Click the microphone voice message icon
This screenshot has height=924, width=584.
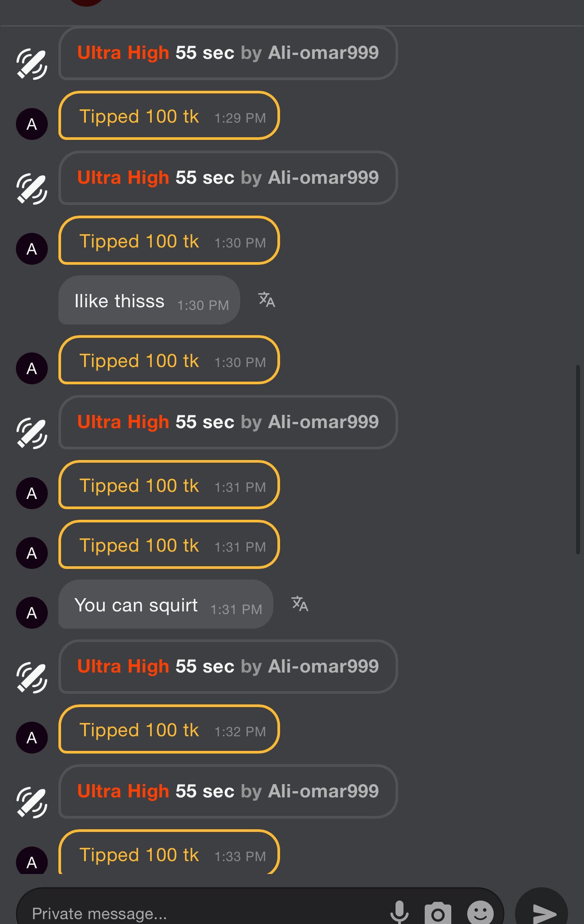(x=399, y=912)
